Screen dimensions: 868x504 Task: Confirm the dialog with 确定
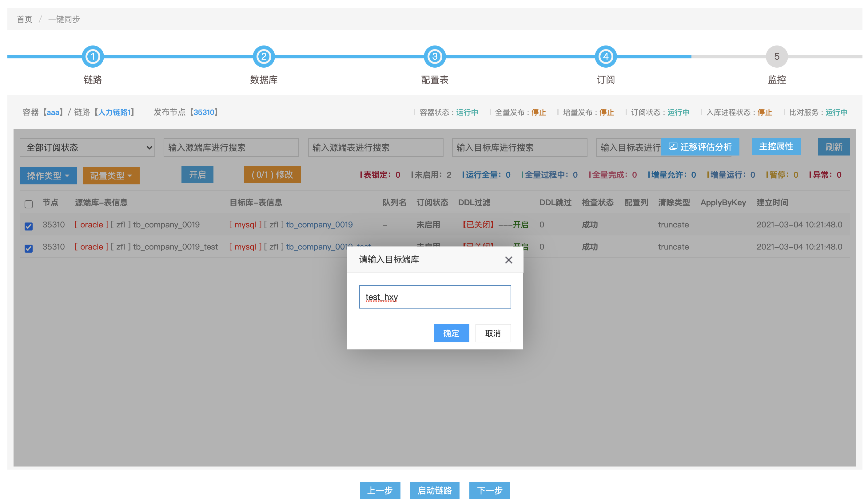tap(451, 333)
